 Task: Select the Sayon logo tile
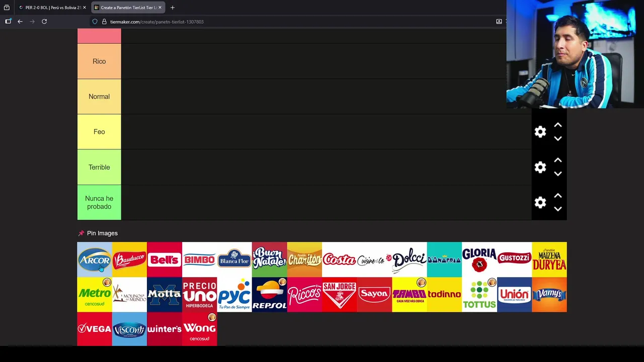374,295
